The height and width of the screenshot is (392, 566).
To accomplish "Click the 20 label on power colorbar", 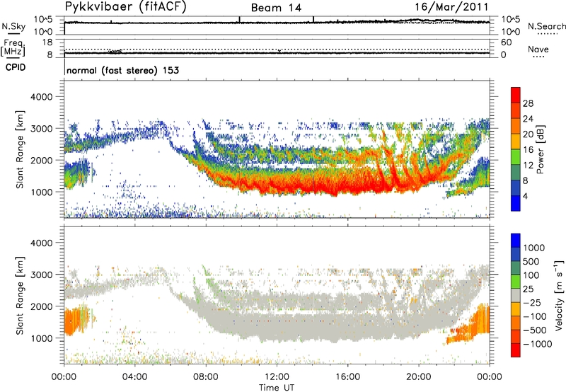I will click(528, 134).
